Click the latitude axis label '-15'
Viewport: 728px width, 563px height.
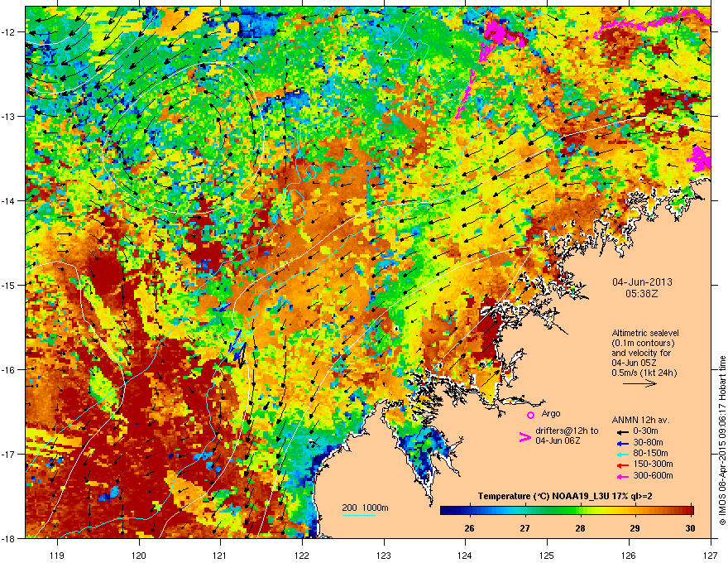click(x=8, y=285)
